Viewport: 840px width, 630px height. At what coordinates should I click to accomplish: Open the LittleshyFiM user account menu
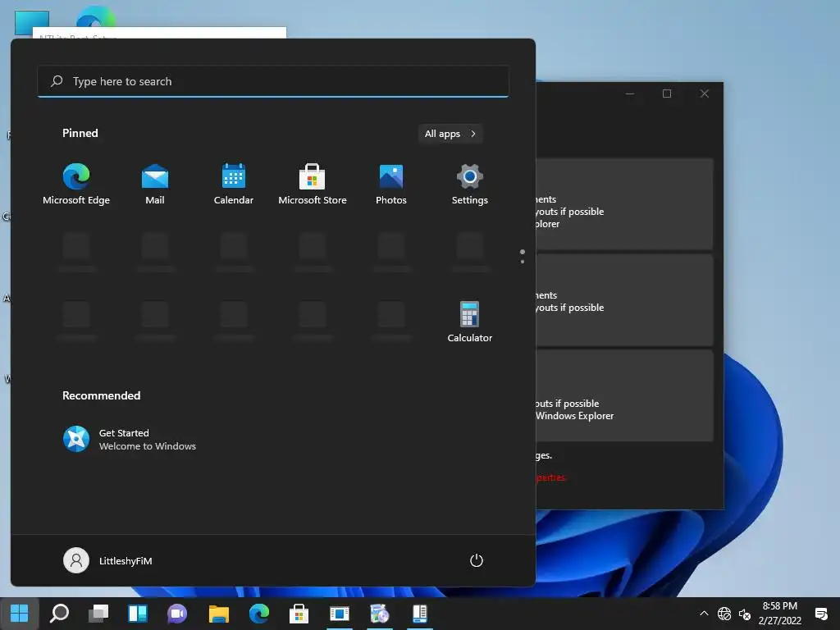pyautogui.click(x=107, y=560)
